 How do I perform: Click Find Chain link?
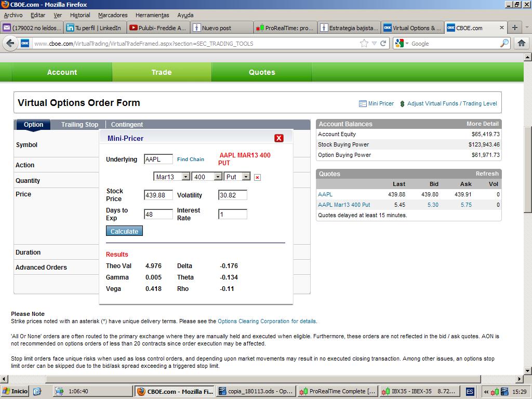(191, 159)
